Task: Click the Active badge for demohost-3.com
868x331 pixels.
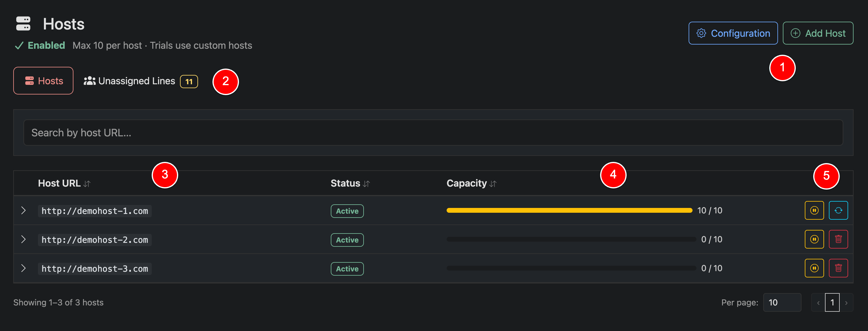Action: pos(347,269)
